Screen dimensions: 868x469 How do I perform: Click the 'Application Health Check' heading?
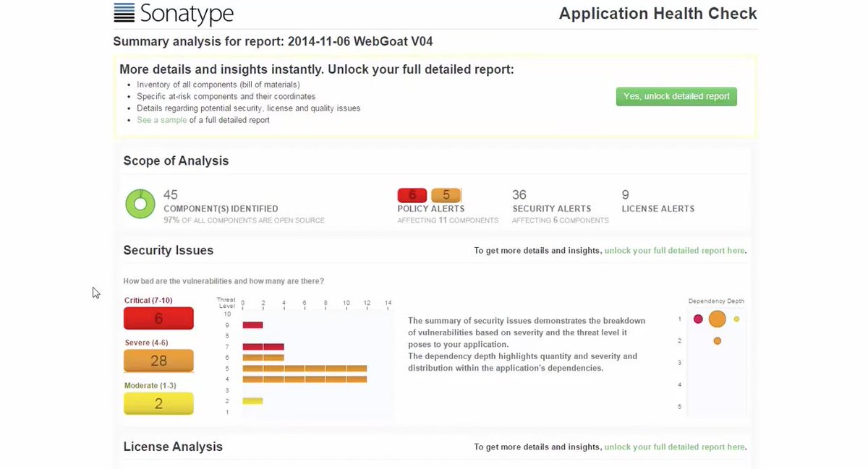coord(658,14)
